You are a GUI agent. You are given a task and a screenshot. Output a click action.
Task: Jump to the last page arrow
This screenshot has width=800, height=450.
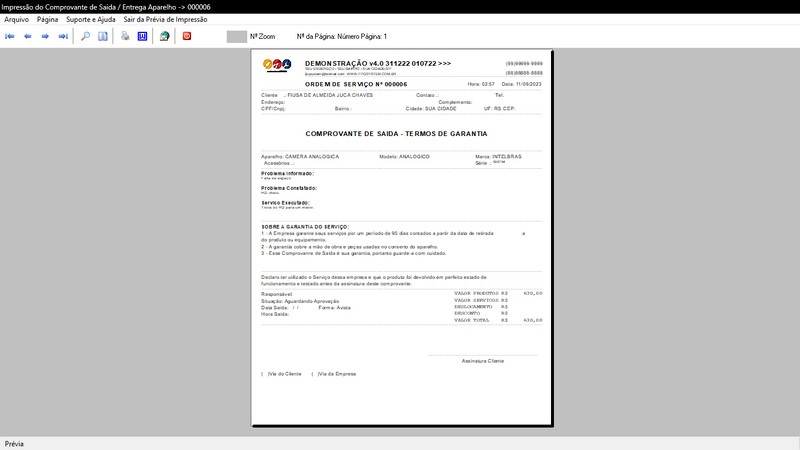click(63, 36)
